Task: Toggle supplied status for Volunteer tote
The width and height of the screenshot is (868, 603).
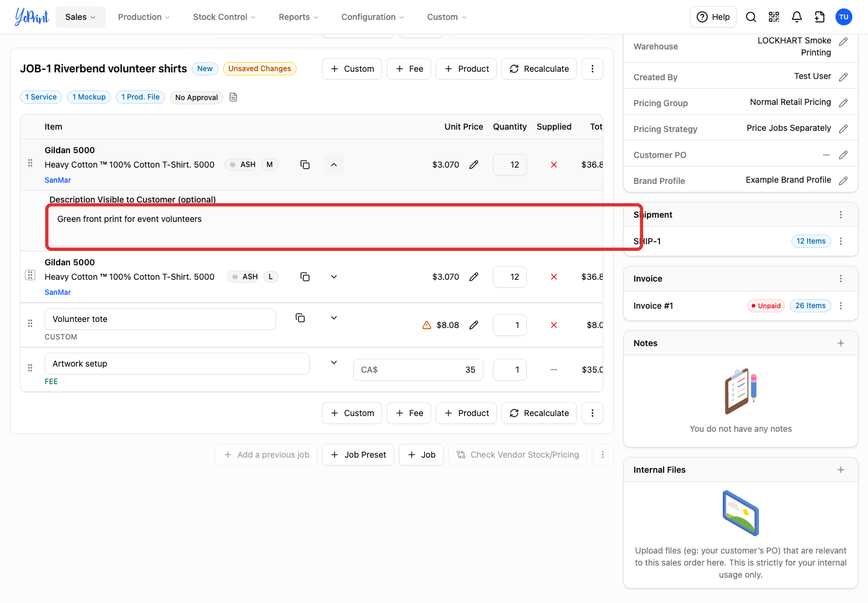Action: [554, 325]
